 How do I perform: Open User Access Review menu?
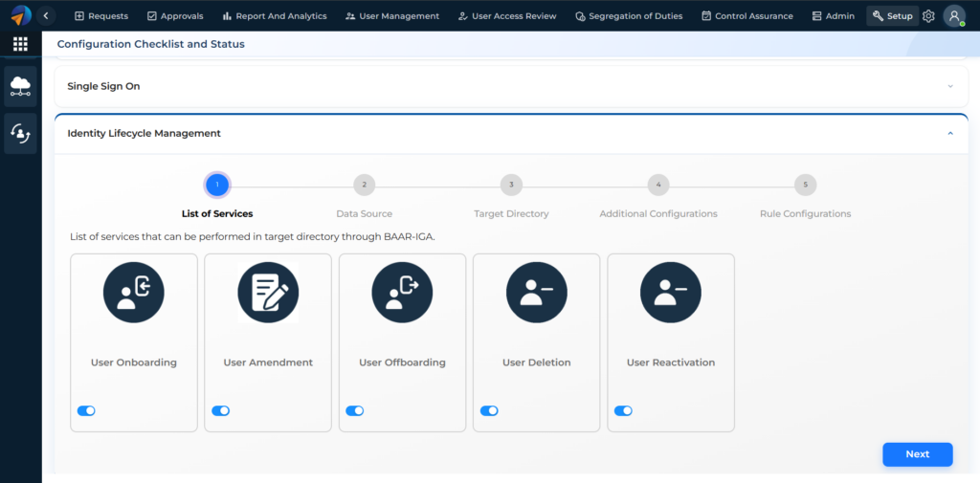(x=507, y=16)
